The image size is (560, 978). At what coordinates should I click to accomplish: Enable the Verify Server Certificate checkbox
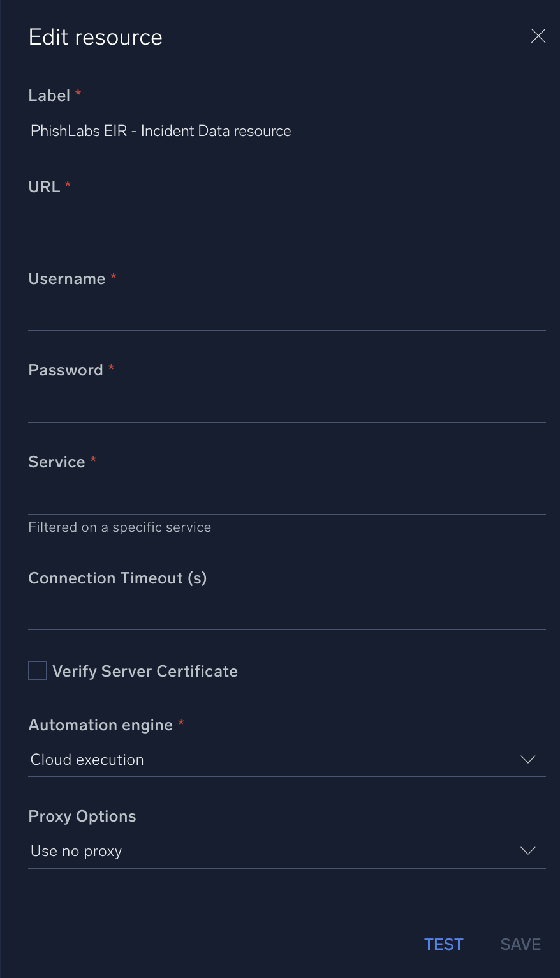pos(36,670)
